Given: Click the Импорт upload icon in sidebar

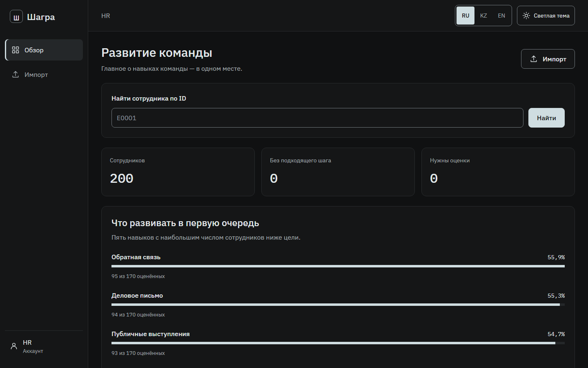Looking at the screenshot, I should [x=16, y=74].
